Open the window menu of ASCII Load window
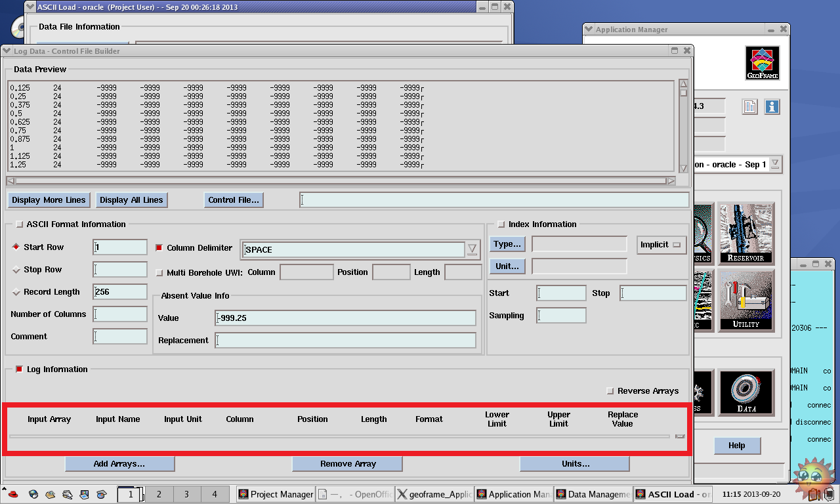The height and width of the screenshot is (504, 840). point(30,7)
